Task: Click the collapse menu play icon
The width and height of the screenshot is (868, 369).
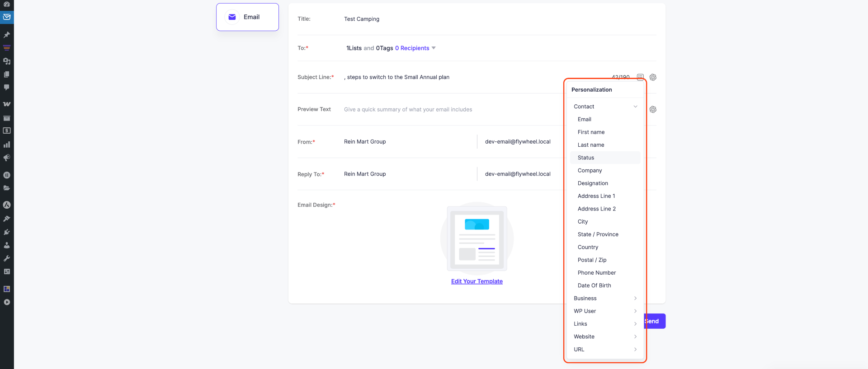Action: 7,302
